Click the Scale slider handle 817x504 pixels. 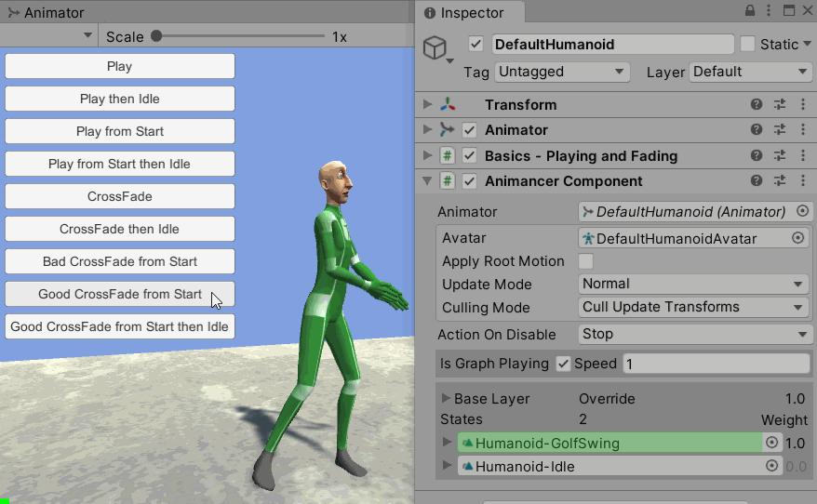[156, 36]
